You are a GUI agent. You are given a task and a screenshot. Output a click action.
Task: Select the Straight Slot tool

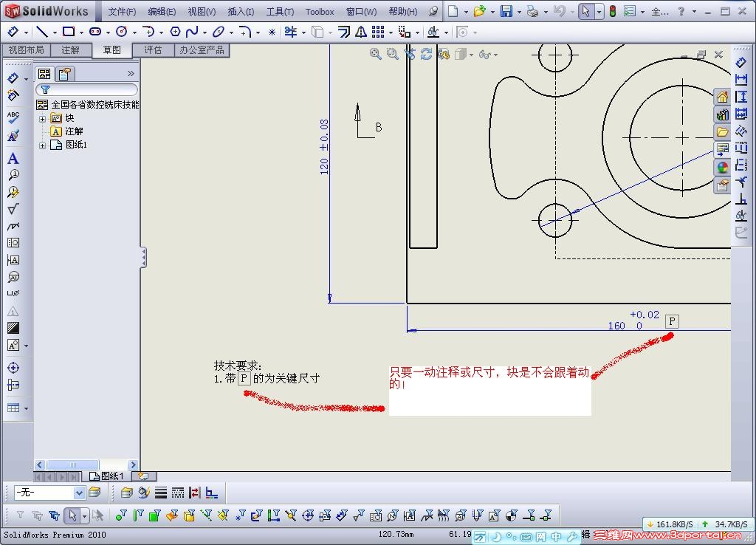pos(95,32)
